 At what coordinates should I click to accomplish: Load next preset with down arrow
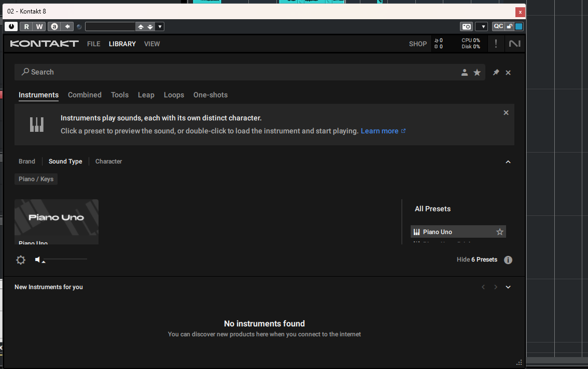pos(150,26)
